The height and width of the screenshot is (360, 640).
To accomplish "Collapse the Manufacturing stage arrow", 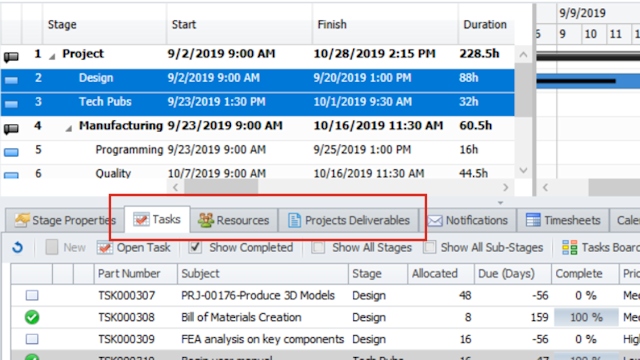I will click(x=69, y=129).
